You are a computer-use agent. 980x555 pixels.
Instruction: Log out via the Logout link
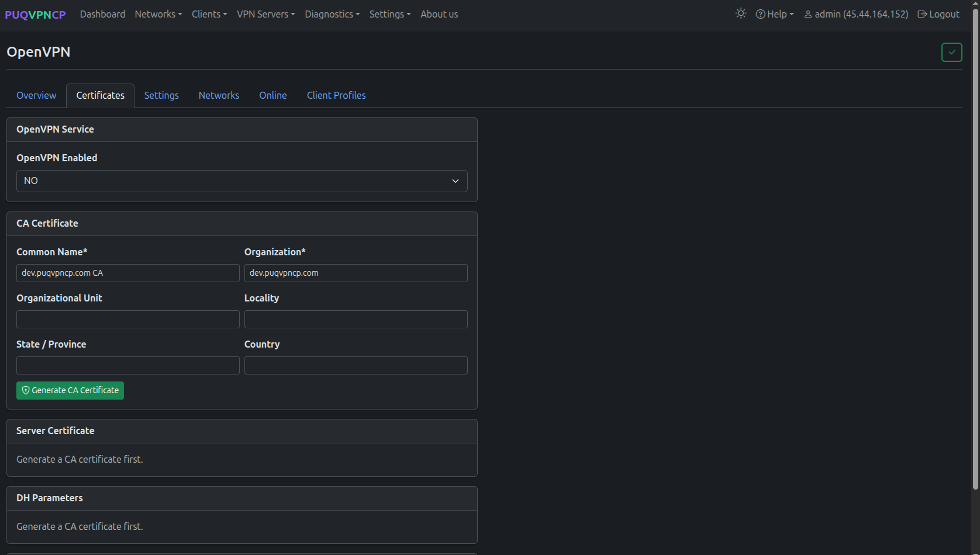point(938,14)
